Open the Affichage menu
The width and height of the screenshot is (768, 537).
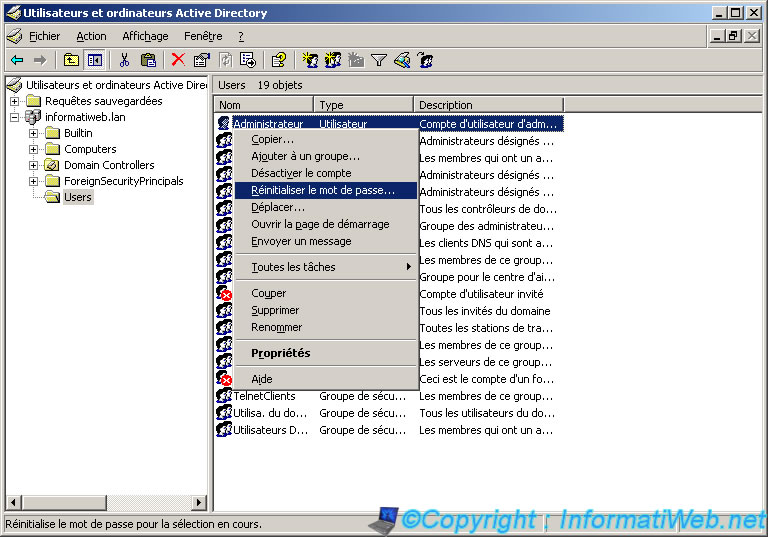coord(145,36)
